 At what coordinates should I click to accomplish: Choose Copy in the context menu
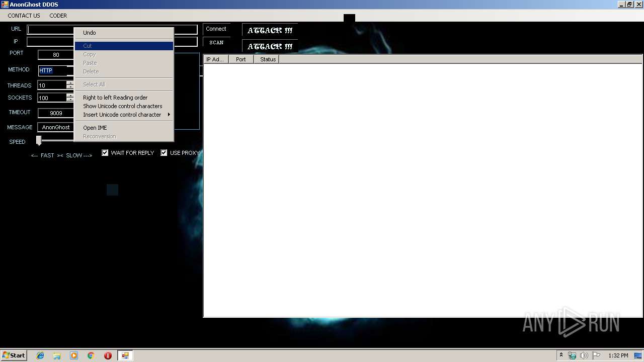tap(124, 54)
